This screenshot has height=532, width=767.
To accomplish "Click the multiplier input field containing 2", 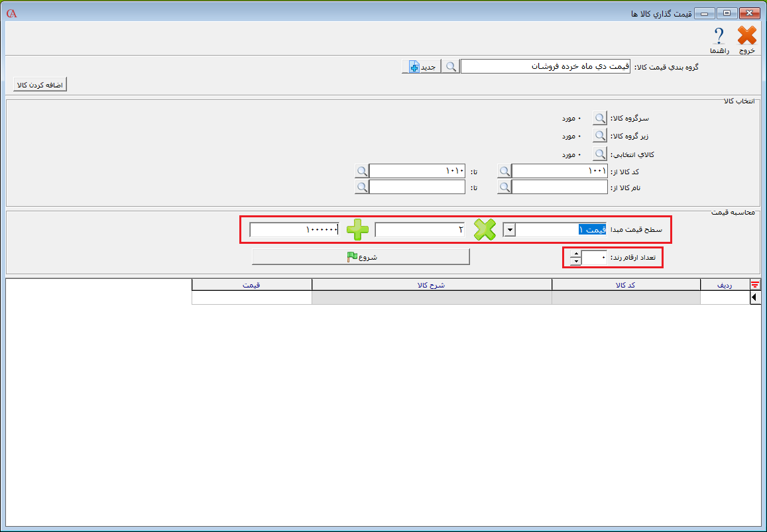I will [420, 230].
